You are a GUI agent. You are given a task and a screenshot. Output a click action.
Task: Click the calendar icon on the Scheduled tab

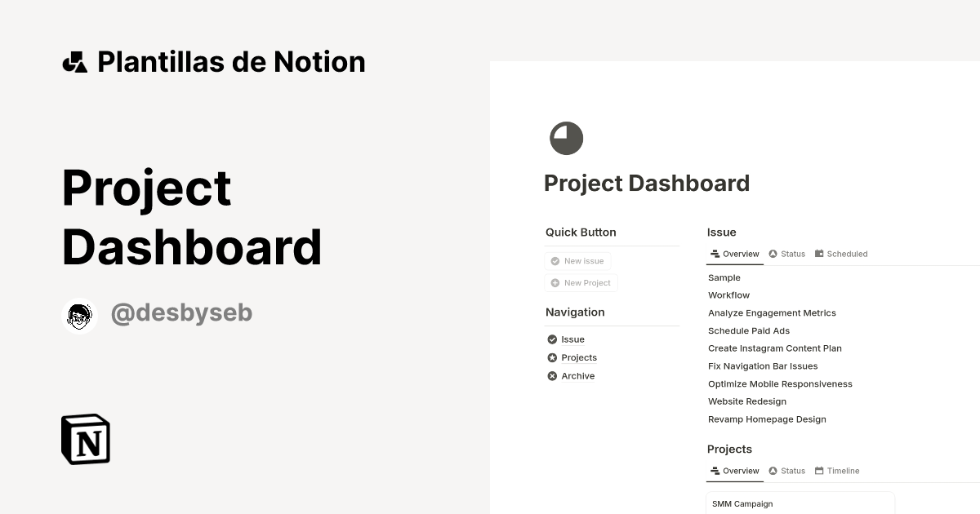coord(819,253)
